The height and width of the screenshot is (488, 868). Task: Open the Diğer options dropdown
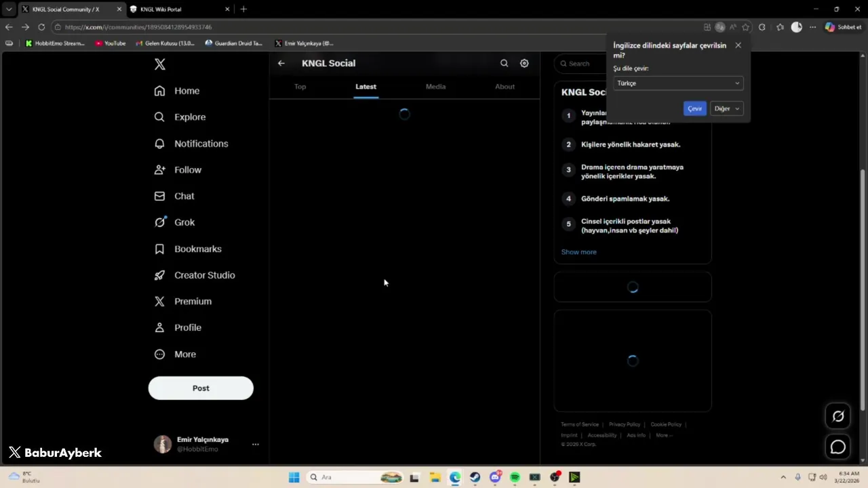coord(726,108)
